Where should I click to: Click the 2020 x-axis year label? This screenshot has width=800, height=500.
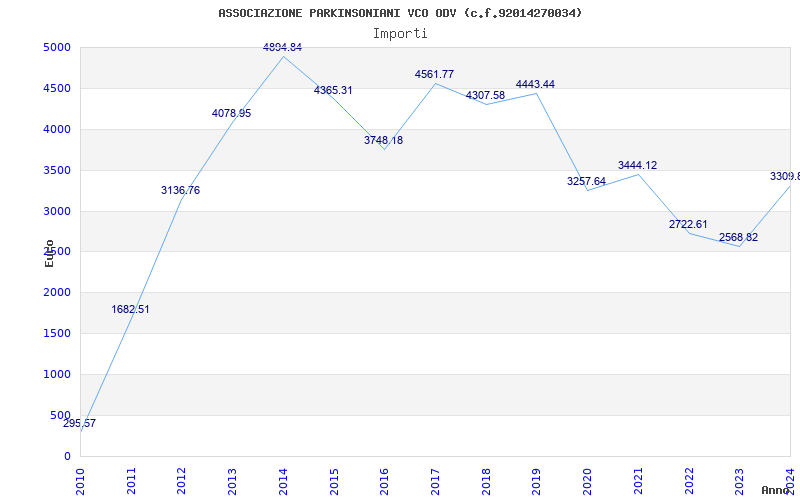point(587,481)
